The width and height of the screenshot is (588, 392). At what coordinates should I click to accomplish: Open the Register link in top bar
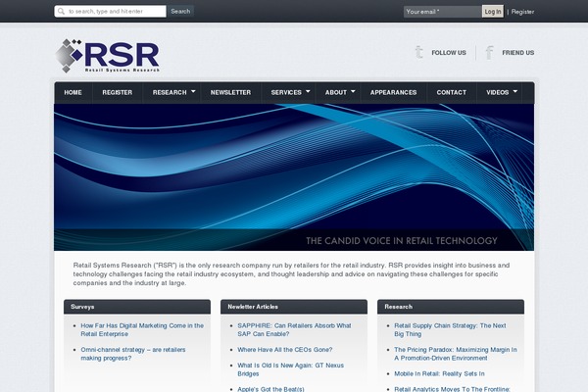522,12
